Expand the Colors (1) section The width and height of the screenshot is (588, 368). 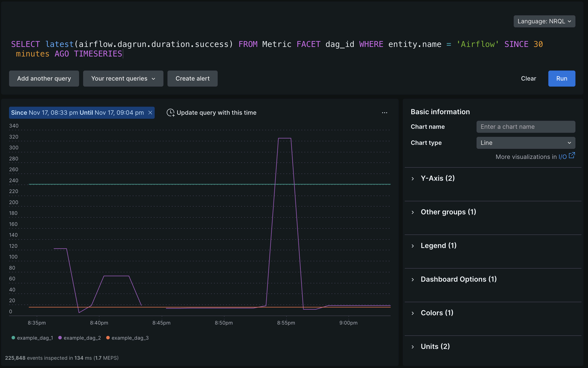437,313
